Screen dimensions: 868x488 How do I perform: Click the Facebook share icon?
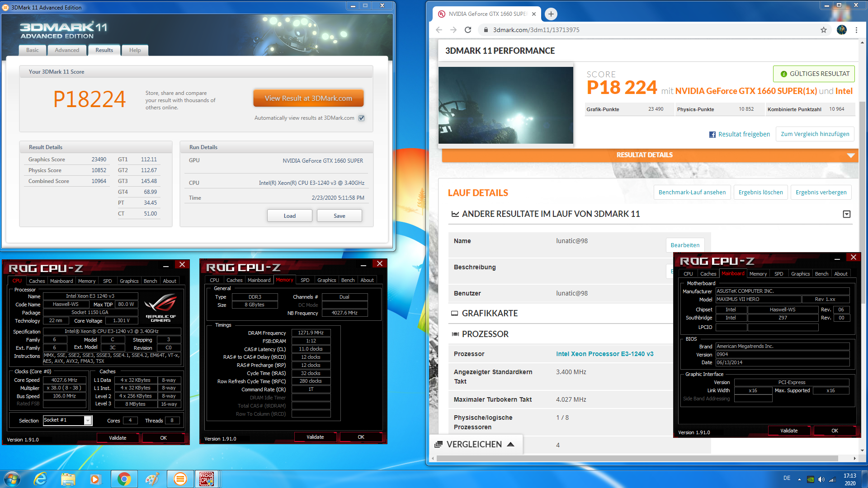[712, 135]
